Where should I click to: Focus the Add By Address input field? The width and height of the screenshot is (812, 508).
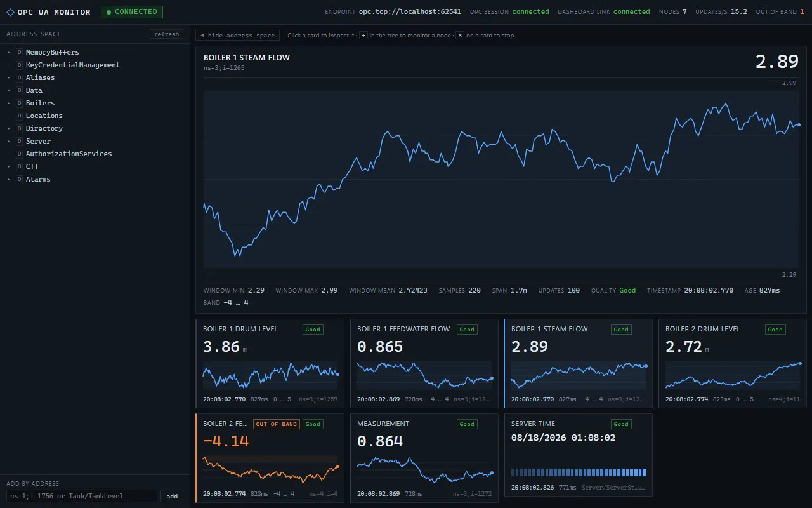[x=82, y=497]
